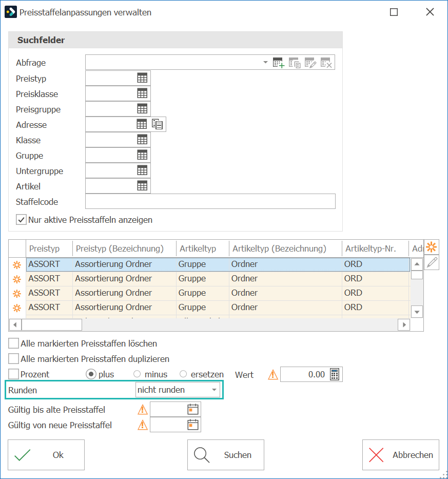Click the delete query icon beside Abfrage
The image size is (448, 479).
point(326,63)
